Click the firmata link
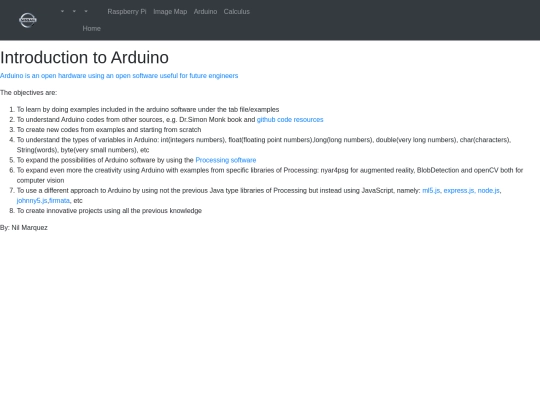 [59, 201]
